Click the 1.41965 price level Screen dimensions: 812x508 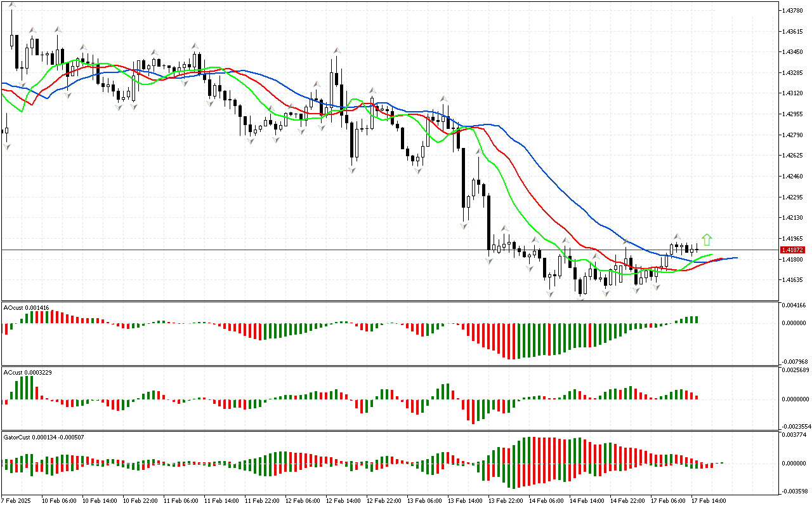(x=794, y=239)
